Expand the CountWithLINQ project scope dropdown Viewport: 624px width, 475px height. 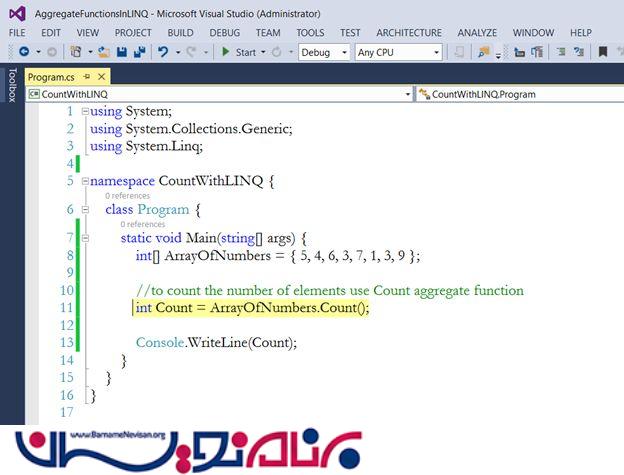tap(407, 94)
